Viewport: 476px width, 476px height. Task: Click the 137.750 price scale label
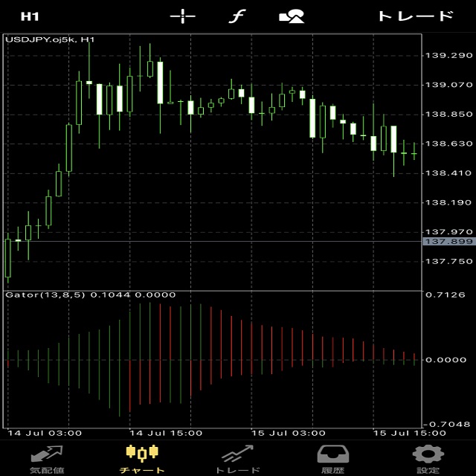pos(448,261)
